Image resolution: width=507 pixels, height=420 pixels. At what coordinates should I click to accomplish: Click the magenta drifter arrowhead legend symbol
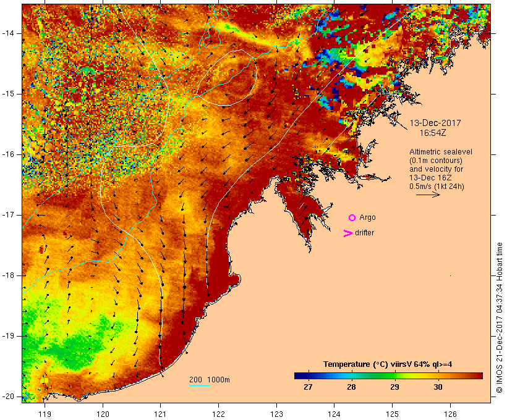point(348,233)
